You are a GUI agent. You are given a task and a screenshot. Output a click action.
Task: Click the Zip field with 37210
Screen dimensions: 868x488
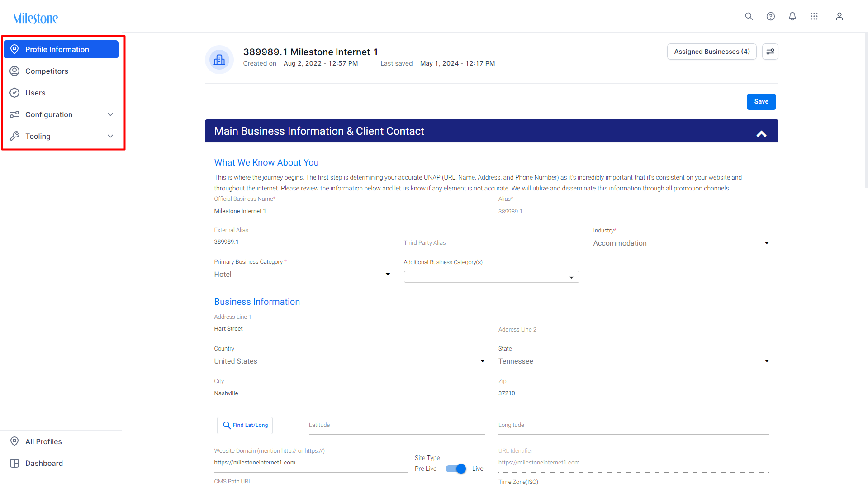click(x=633, y=394)
